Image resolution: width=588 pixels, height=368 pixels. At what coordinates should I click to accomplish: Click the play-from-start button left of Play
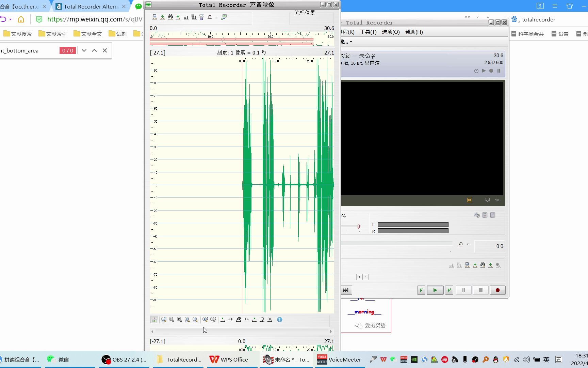[421, 290]
